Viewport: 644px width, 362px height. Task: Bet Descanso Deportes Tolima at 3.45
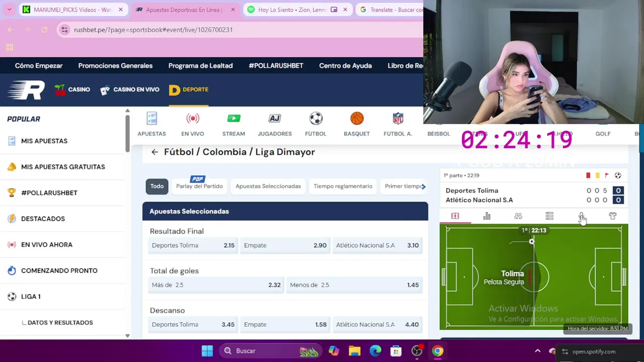(x=193, y=325)
